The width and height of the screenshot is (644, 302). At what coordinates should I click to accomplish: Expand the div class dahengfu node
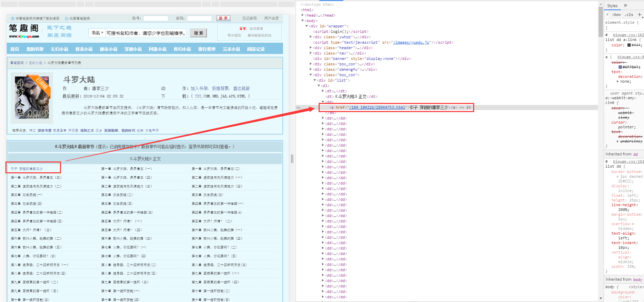point(310,69)
